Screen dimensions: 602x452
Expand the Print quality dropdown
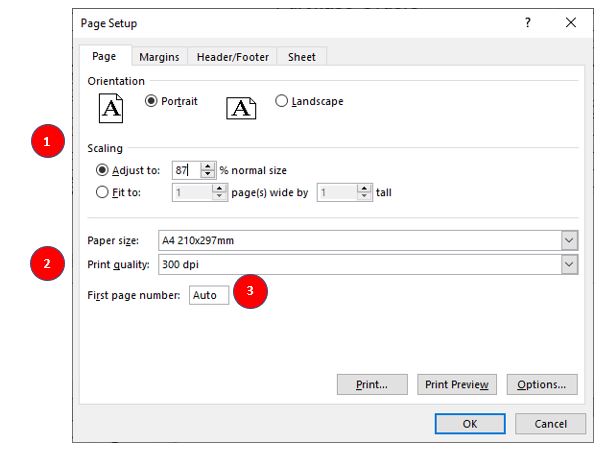coord(569,265)
